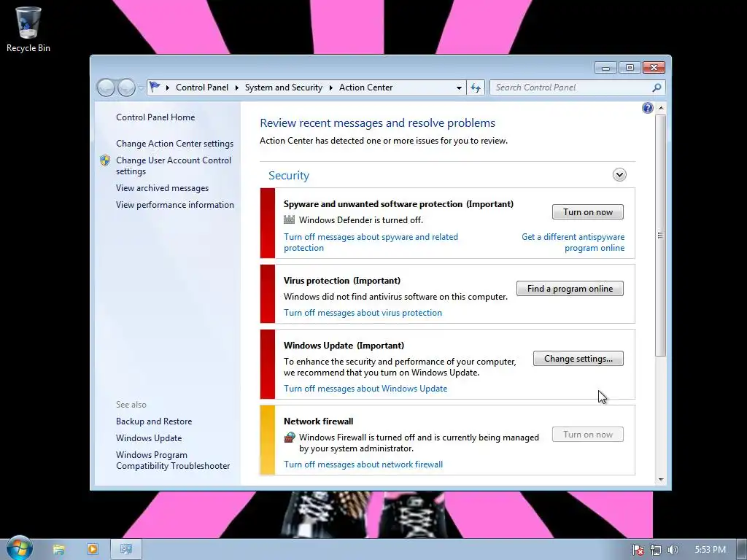Click the Back navigation arrow button
Screen dimensions: 747x560
pyautogui.click(x=106, y=87)
